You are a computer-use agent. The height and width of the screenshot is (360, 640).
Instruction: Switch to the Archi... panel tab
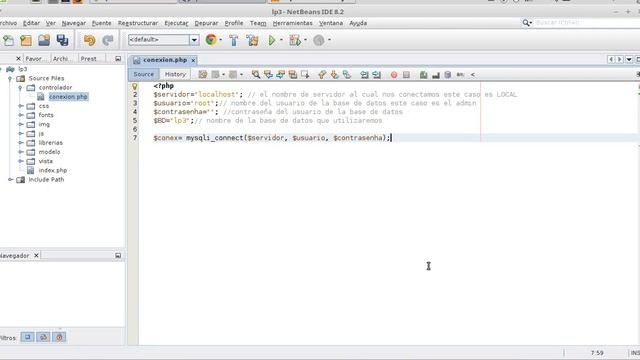(x=62, y=59)
